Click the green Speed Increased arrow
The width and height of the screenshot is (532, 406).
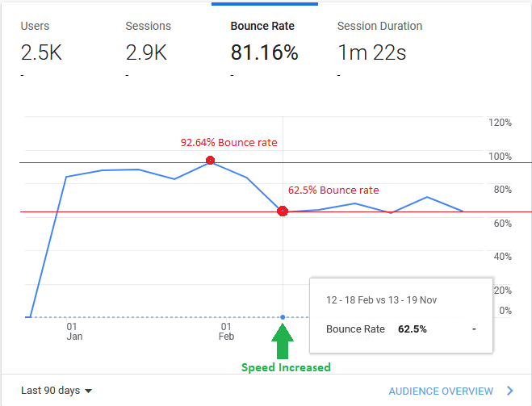[x=283, y=341]
